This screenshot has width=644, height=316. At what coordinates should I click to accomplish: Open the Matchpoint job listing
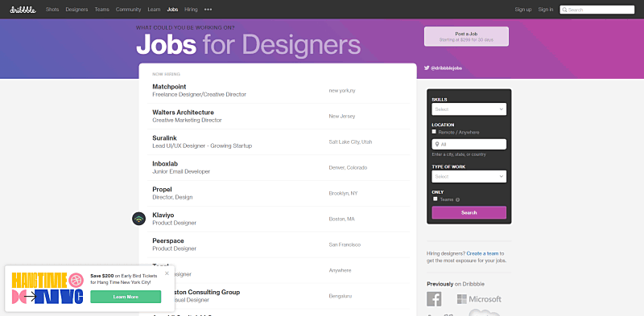pos(169,87)
